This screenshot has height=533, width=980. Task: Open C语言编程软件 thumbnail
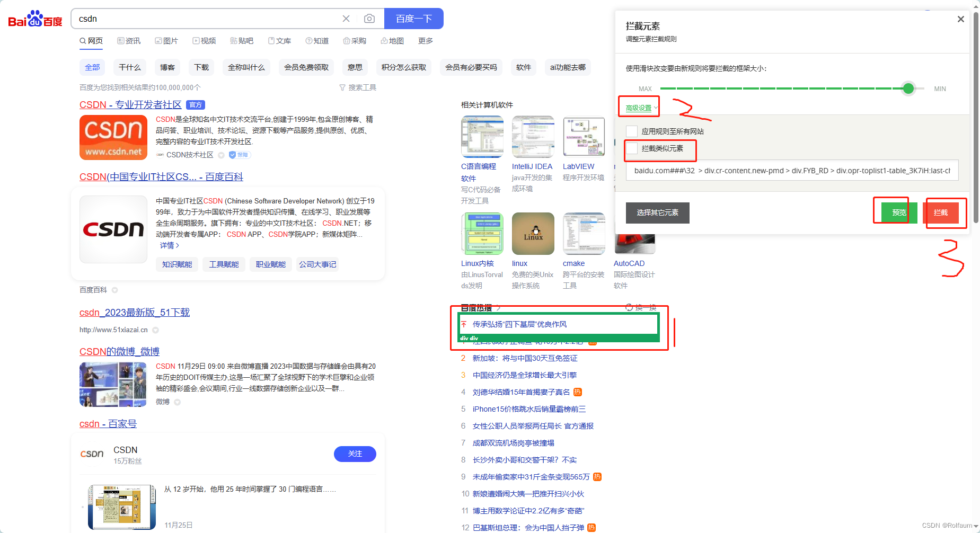pyautogui.click(x=482, y=137)
